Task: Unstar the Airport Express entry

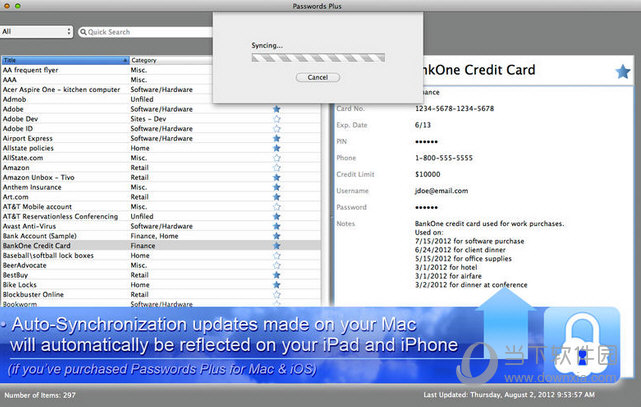Action: [277, 139]
